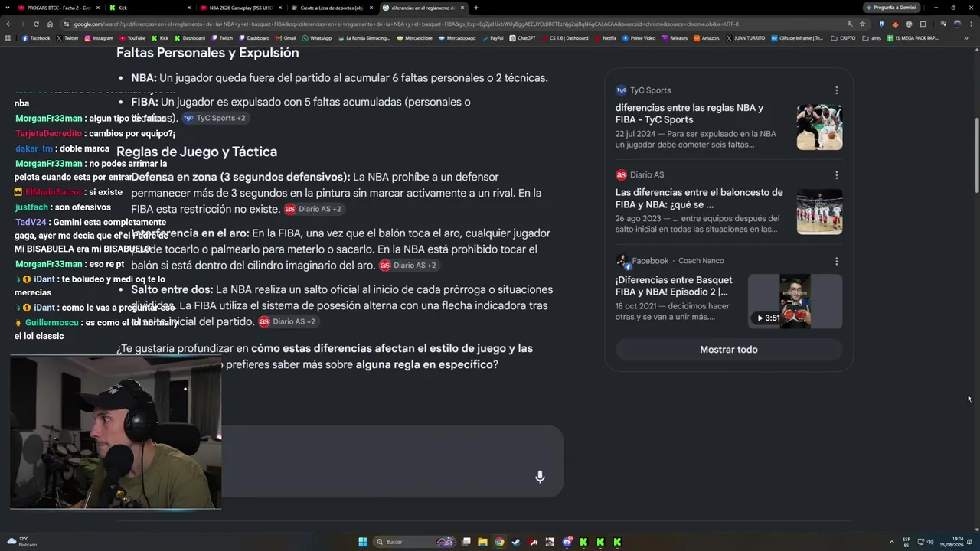
Task: Expand Diario AS +2 sources chip under Interferencia en el aro
Action: 408,266
